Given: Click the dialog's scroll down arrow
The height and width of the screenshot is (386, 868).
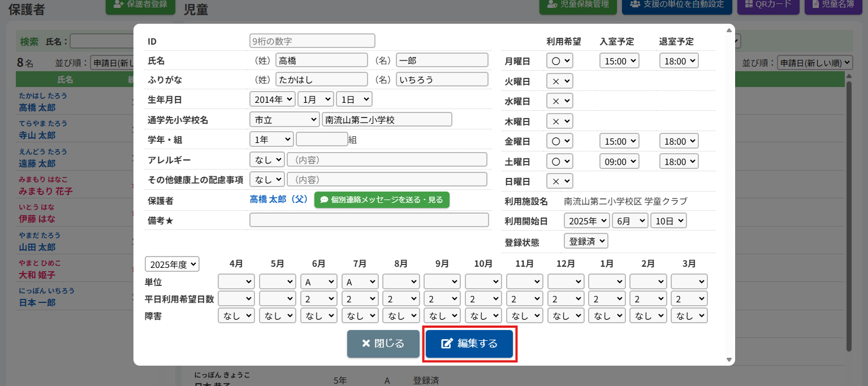Looking at the screenshot, I should pos(729,360).
